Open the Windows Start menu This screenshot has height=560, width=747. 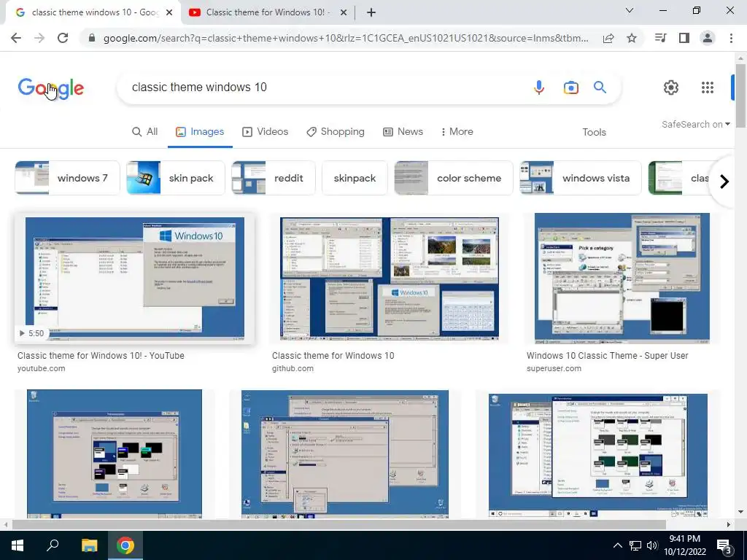(18, 545)
